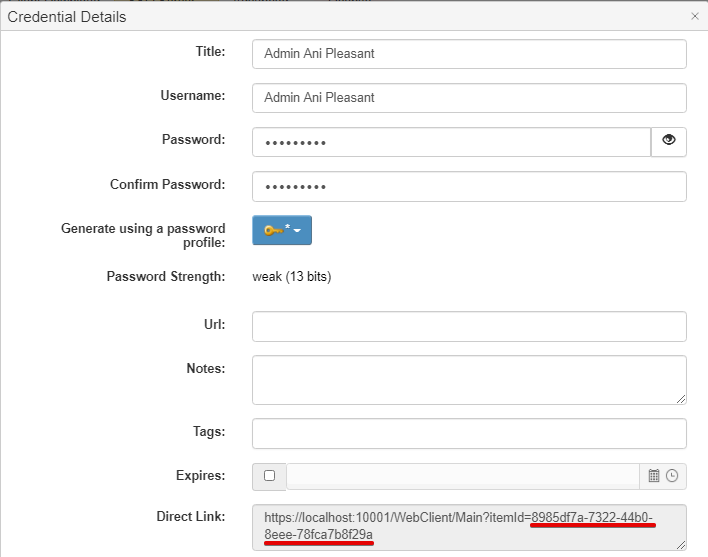This screenshot has height=557, width=708.
Task: Click inside the Notes text area
Action: pyautogui.click(x=468, y=380)
